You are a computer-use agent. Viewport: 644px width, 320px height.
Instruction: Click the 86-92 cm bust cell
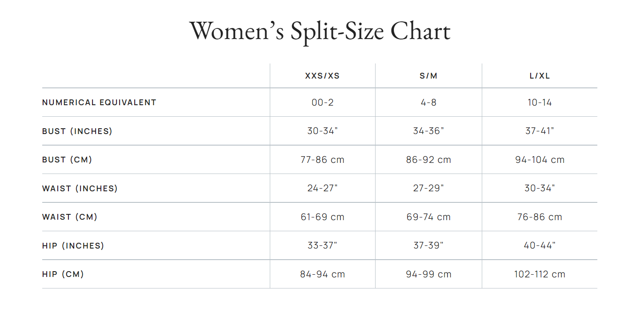[x=428, y=160]
